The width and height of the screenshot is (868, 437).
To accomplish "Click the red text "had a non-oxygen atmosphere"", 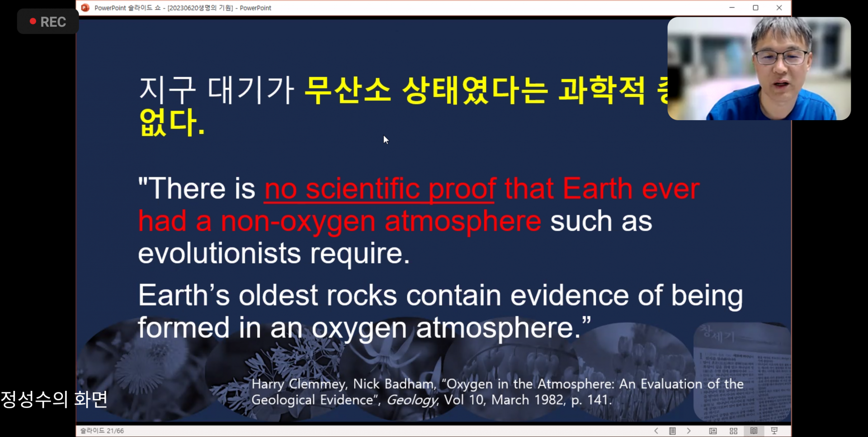I will 340,221.
